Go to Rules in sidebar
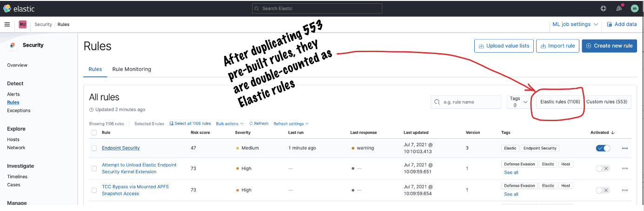The height and width of the screenshot is (211, 644). pyautogui.click(x=13, y=102)
